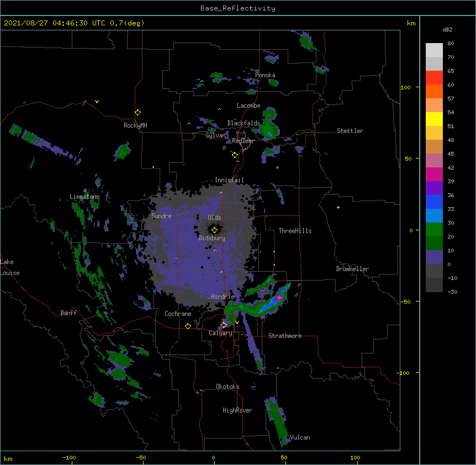Image resolution: width=476 pixels, height=465 pixels.
Task: Pick the bright yellow 54-51 dBZ swatch
Action: click(x=434, y=119)
